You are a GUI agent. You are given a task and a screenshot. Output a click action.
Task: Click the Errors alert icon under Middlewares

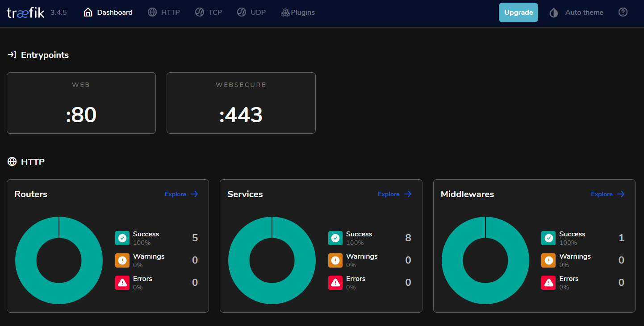pos(548,282)
